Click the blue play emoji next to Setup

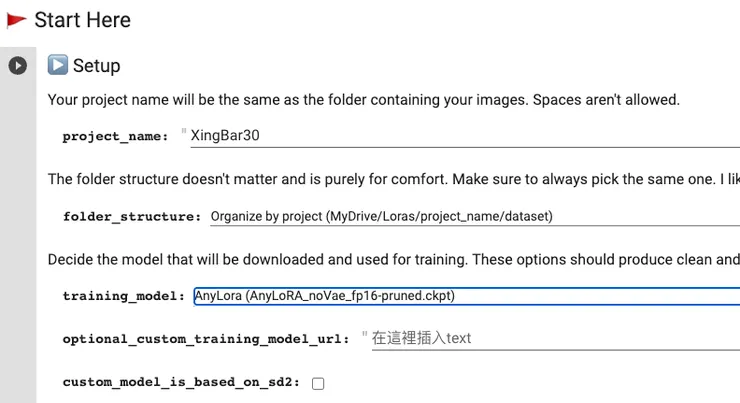(58, 66)
